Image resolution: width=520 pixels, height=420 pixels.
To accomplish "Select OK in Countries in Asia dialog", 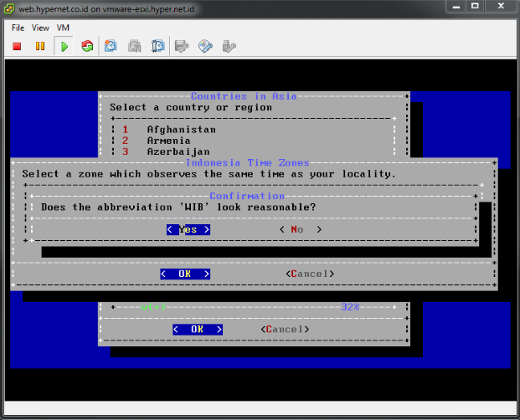I will pos(198,330).
